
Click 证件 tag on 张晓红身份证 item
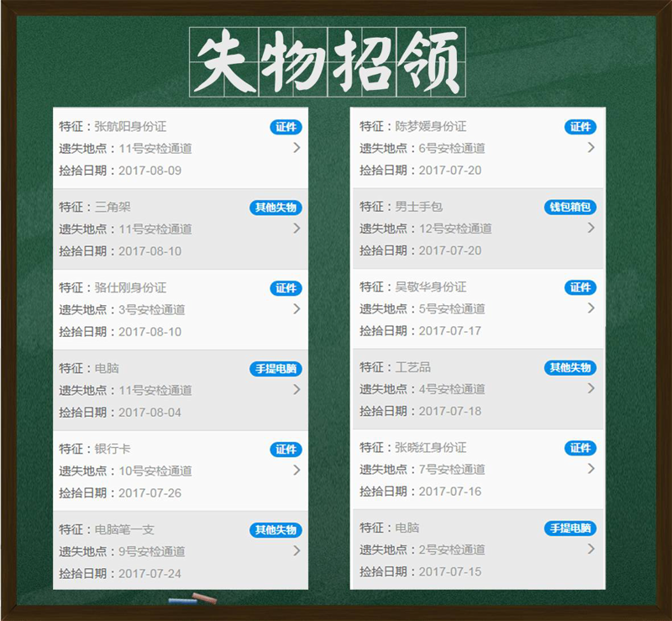point(580,448)
